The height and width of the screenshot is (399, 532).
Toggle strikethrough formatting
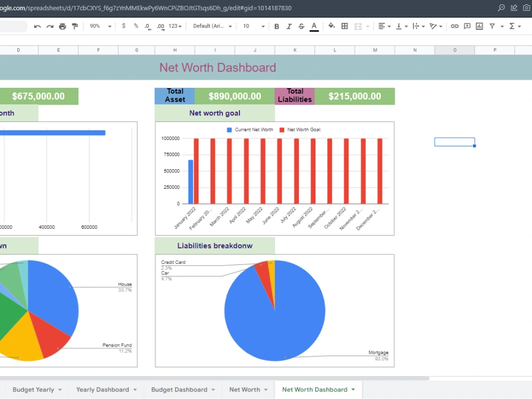pyautogui.click(x=302, y=26)
